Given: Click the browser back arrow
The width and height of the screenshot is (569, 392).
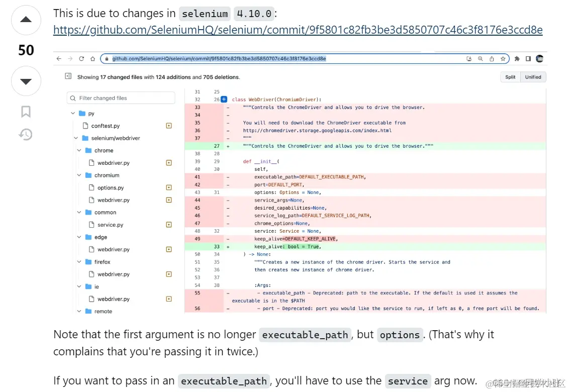Looking at the screenshot, I should point(59,58).
